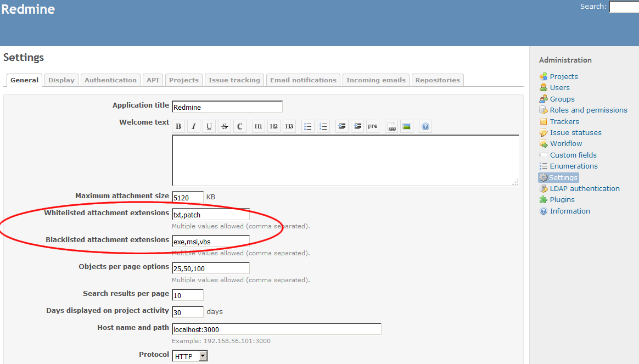The height and width of the screenshot is (364, 639).
Task: Switch to the Authentication tab
Action: 110,80
